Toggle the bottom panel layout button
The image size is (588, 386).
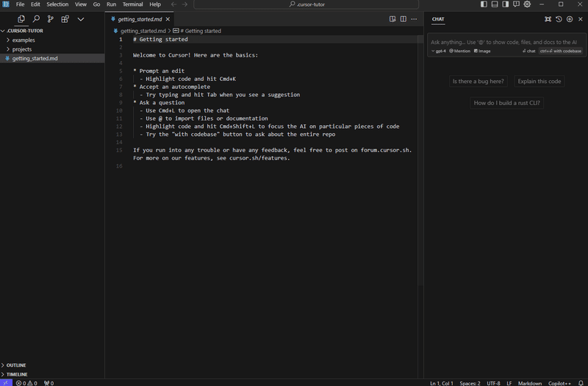495,4
